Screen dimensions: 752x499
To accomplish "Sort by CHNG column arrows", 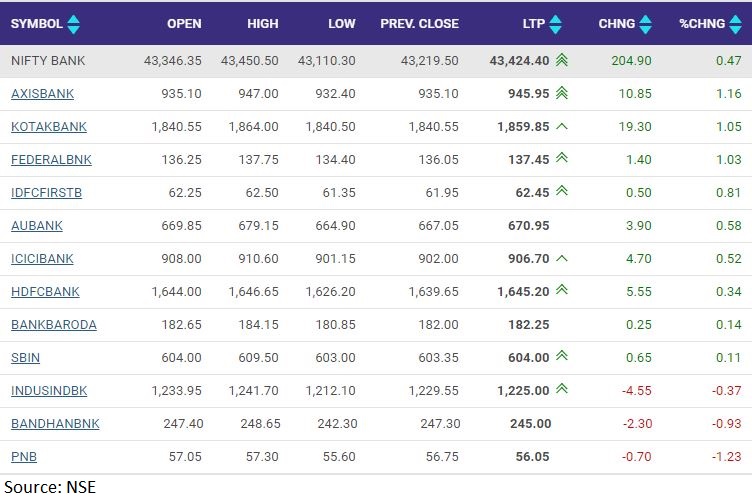I will [x=644, y=24].
